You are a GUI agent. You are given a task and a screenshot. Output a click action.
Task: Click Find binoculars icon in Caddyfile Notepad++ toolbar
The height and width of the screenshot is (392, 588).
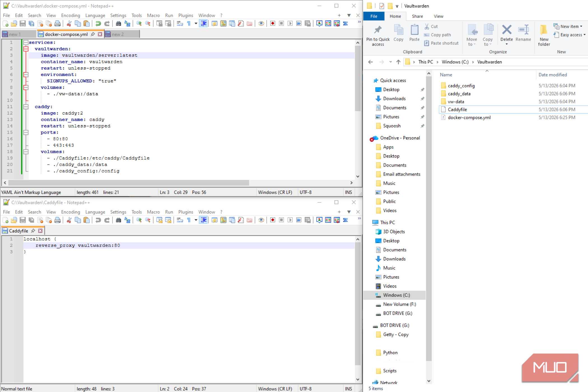point(118,220)
